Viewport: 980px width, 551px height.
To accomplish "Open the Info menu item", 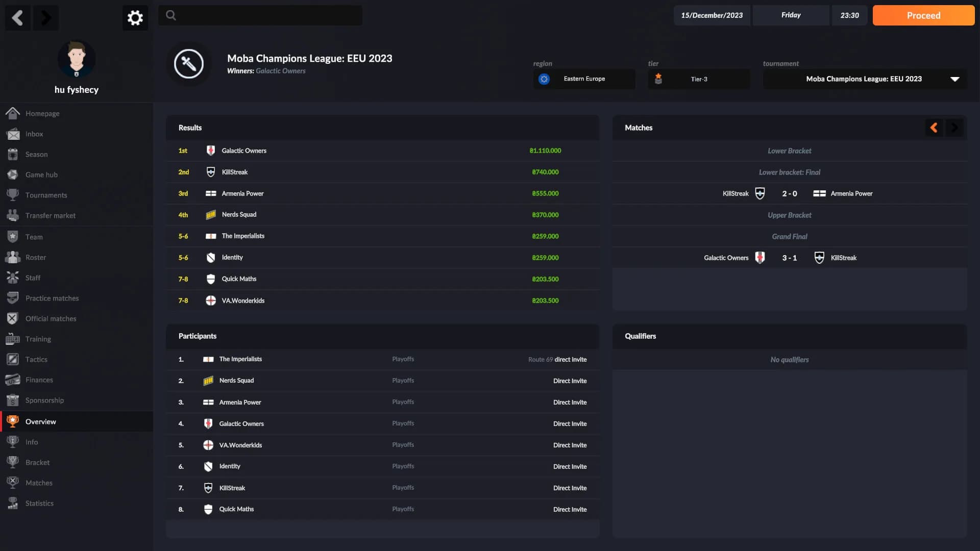I will click(77, 442).
